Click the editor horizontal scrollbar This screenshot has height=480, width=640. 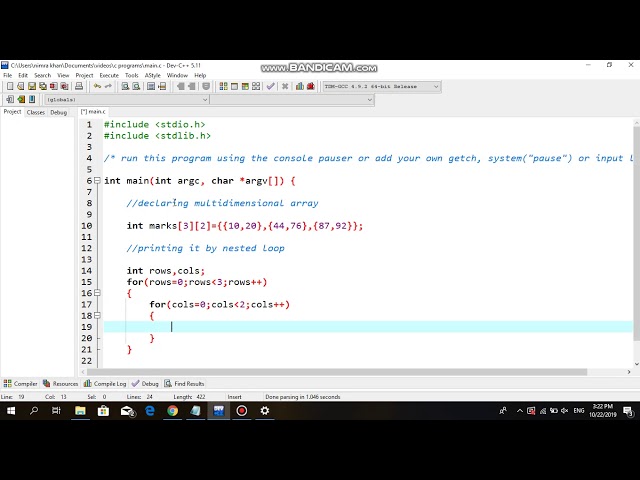click(337, 372)
